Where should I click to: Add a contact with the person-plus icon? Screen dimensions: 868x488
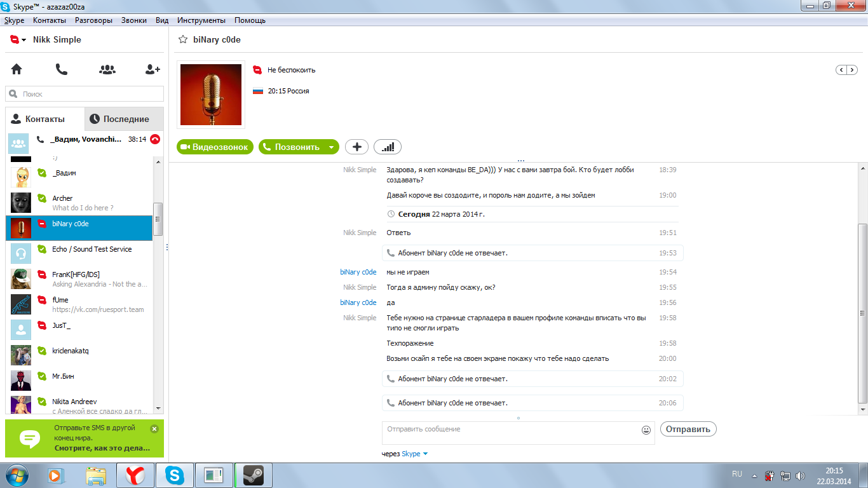pos(153,69)
